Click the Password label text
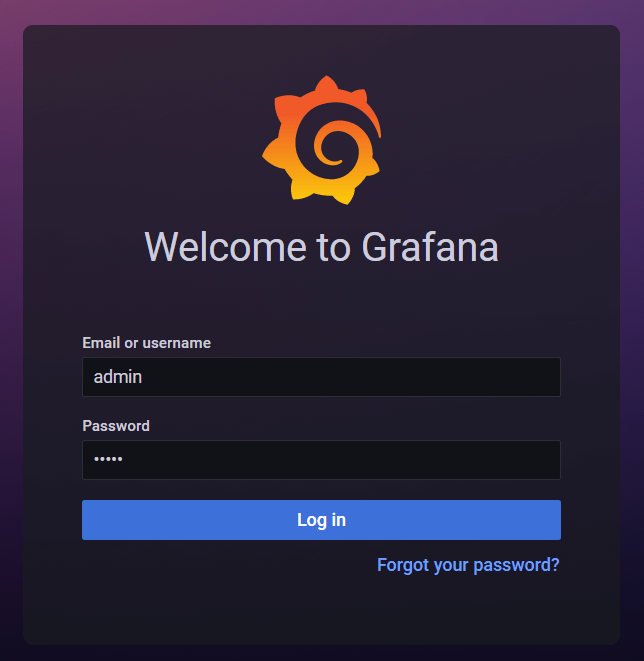Image resolution: width=644 pixels, height=661 pixels. coord(116,426)
